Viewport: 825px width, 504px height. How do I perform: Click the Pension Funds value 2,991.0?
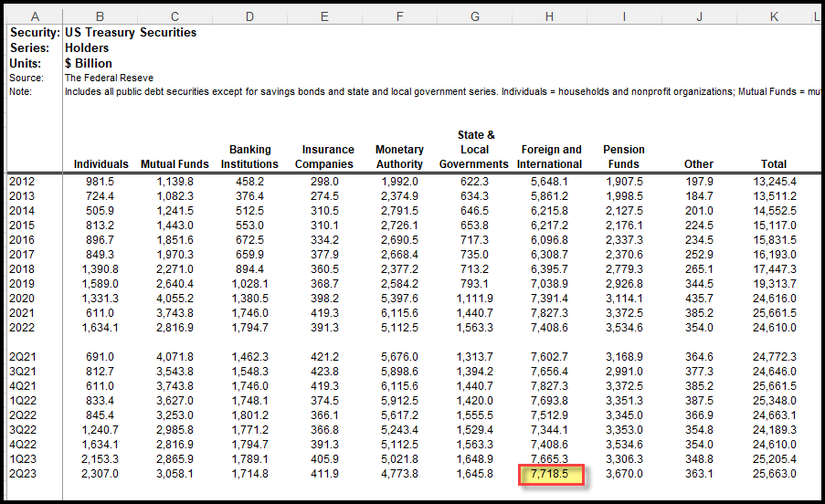(625, 372)
